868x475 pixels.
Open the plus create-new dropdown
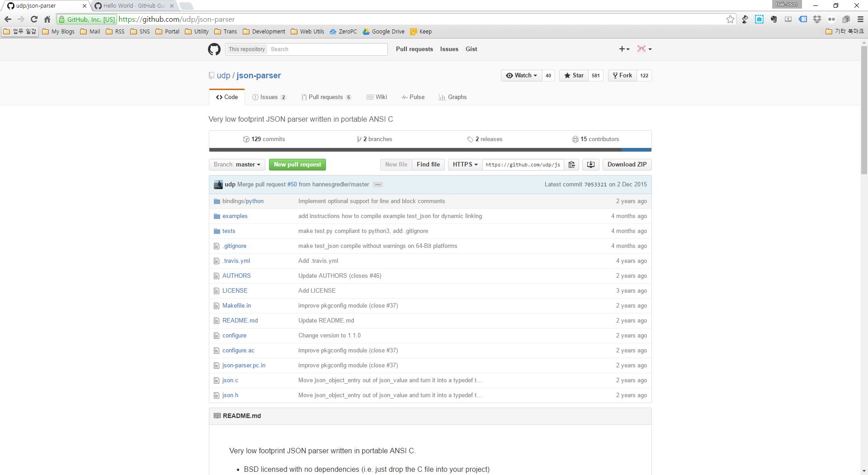[624, 49]
